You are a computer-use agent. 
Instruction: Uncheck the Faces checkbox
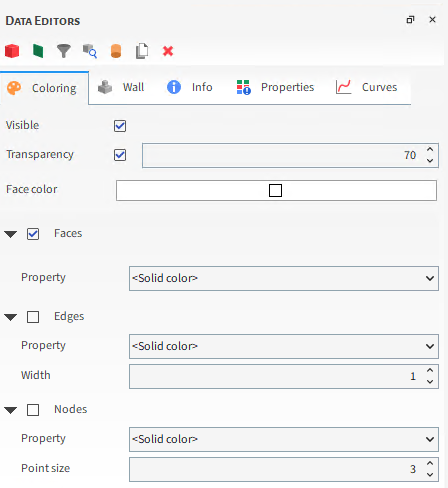coord(33,234)
